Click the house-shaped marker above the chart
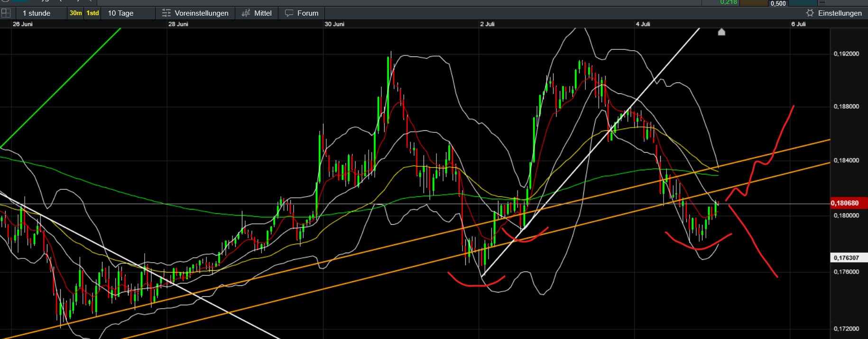Viewport: 868px width, 339px height. [721, 32]
